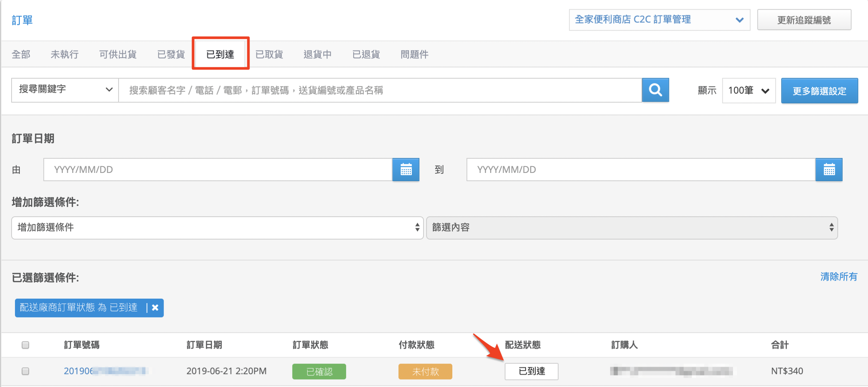Click the 訂單狀態 column header

pos(311,345)
